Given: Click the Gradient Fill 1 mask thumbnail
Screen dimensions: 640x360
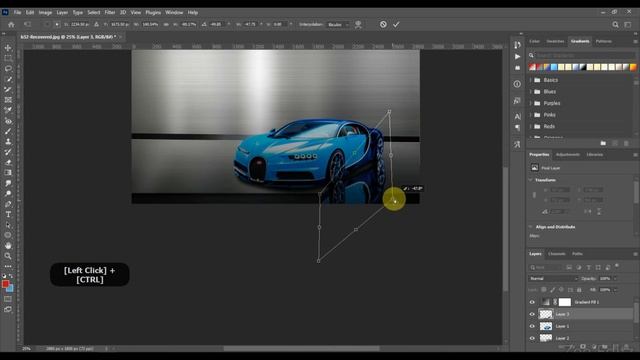Looking at the screenshot, I should click(x=565, y=302).
